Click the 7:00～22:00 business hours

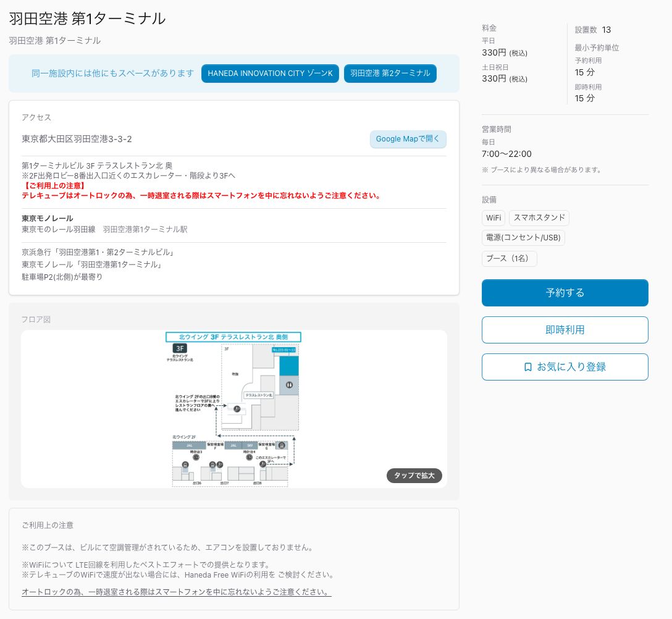[x=506, y=154]
